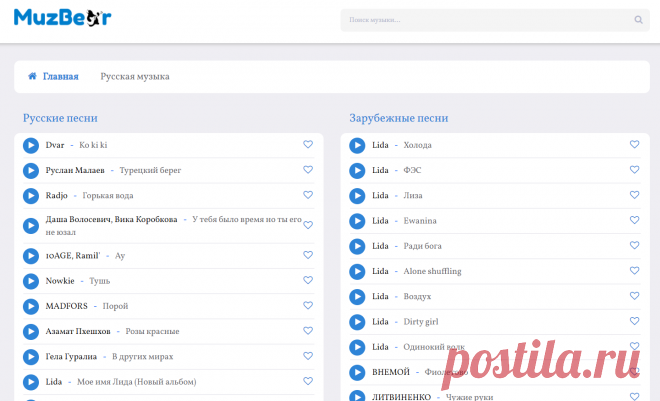
Task: Like the Dvar Ko ki ki track
Action: 308,145
